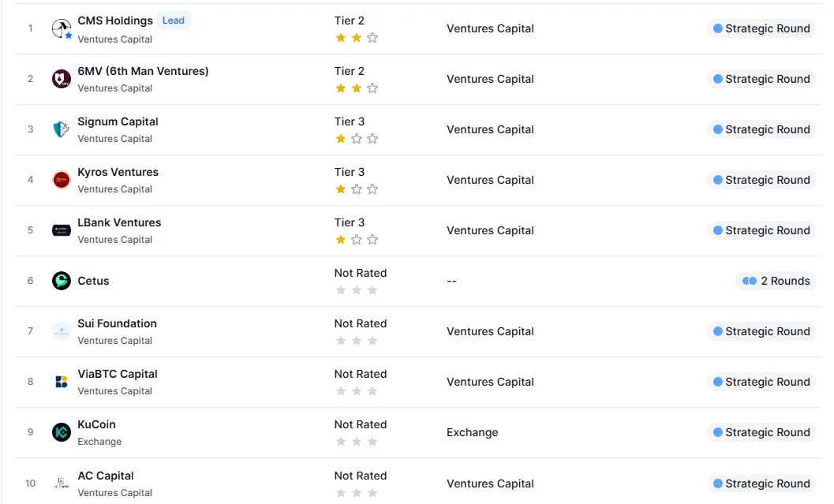
Task: Open the LBank Ventures name link
Action: tap(119, 222)
